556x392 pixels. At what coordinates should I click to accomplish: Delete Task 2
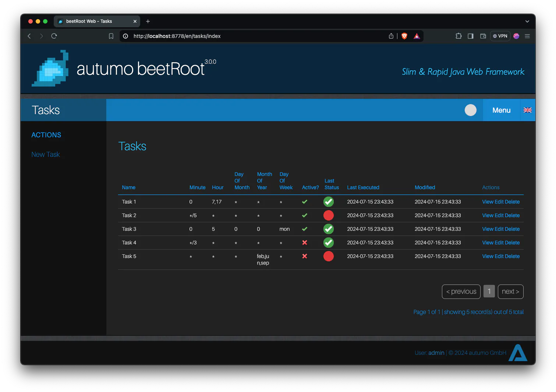pyautogui.click(x=512, y=215)
